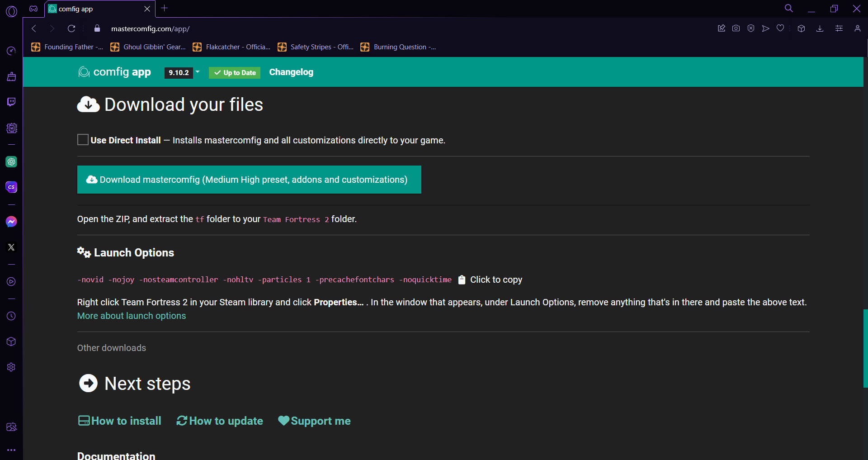Viewport: 868px width, 460px height.
Task: Open Support me link
Action: pyautogui.click(x=314, y=421)
